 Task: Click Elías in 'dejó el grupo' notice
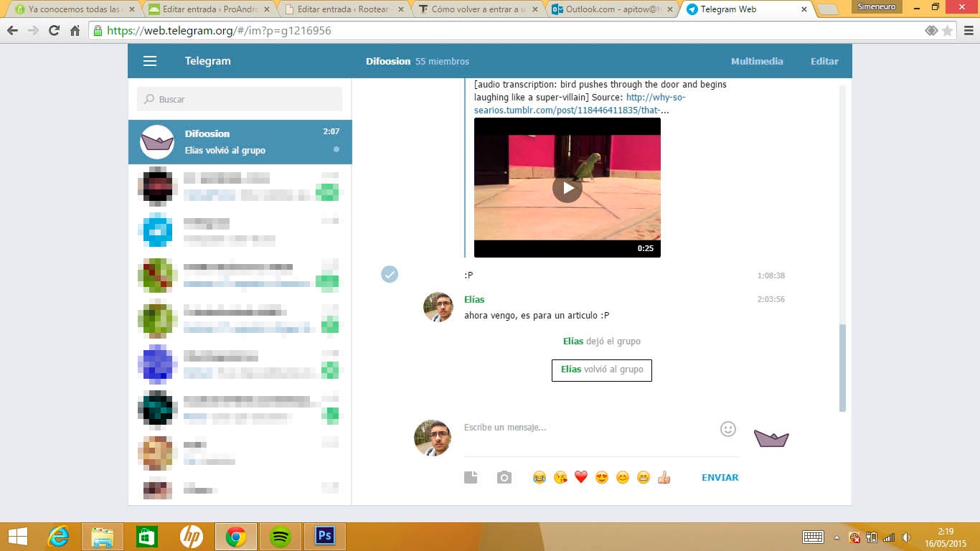(573, 342)
